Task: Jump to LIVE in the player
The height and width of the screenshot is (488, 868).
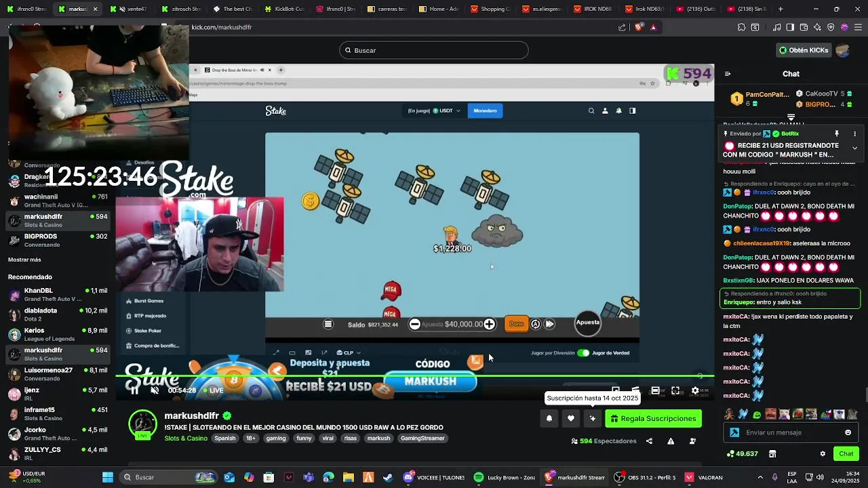Action: [x=212, y=390]
